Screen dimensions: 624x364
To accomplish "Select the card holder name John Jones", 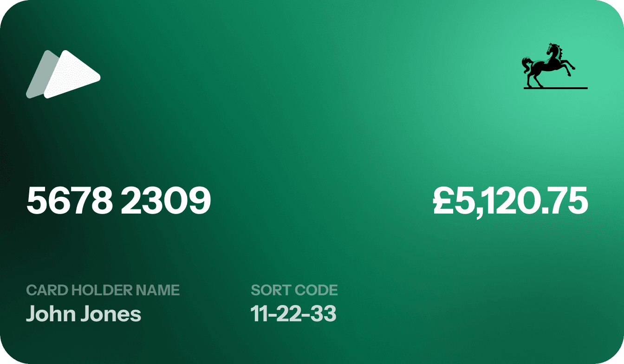I will (x=84, y=314).
